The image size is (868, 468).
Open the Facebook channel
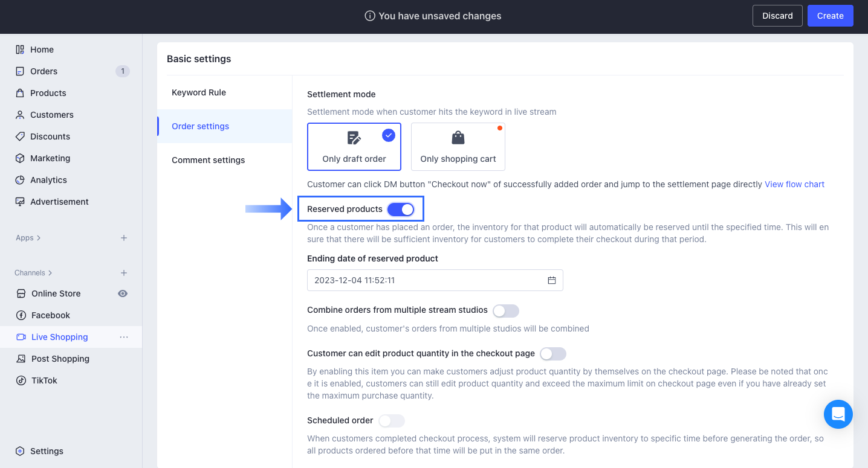(50, 315)
